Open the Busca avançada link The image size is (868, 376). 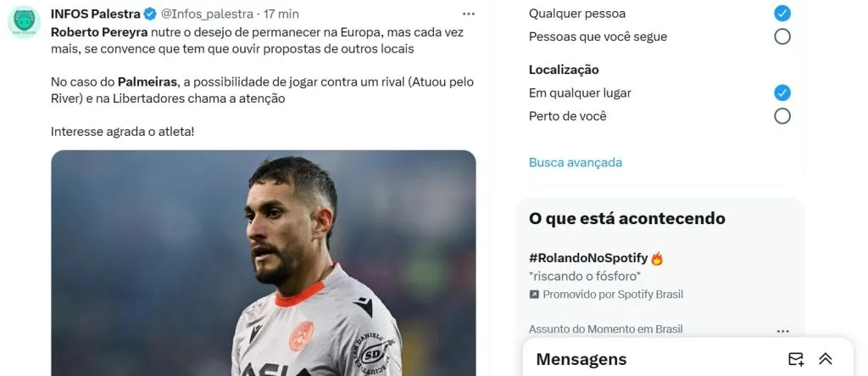coord(576,162)
